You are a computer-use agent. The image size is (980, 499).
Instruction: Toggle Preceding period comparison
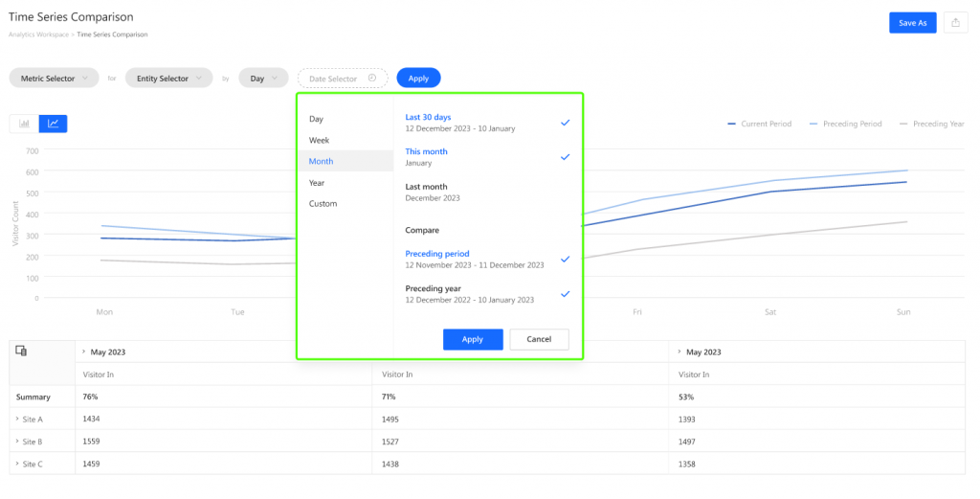click(565, 260)
